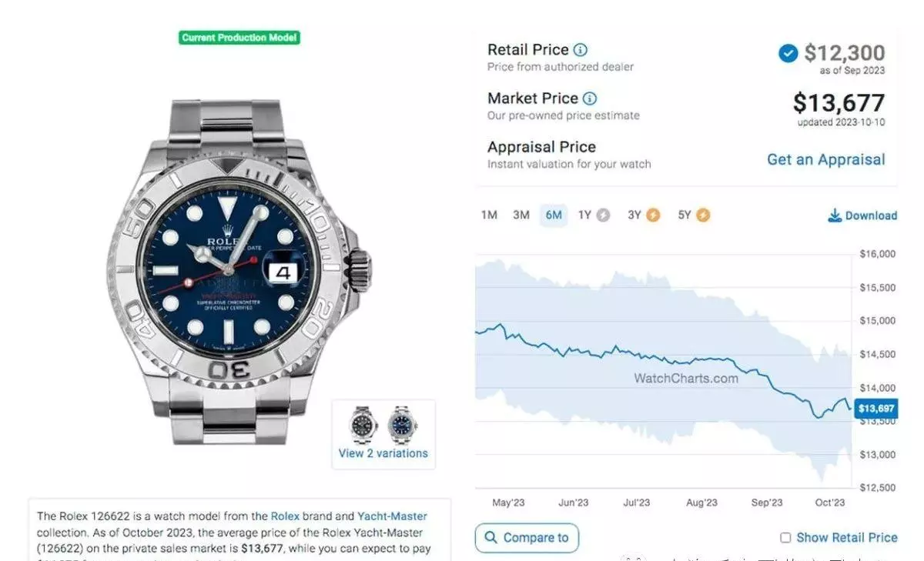Open View 2 variations

383,453
